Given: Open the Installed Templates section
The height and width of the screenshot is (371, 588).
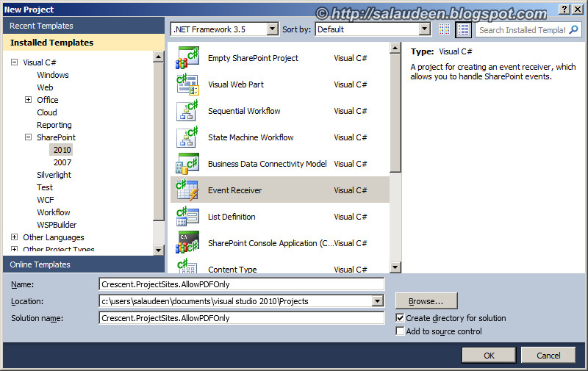Looking at the screenshot, I should point(84,43).
